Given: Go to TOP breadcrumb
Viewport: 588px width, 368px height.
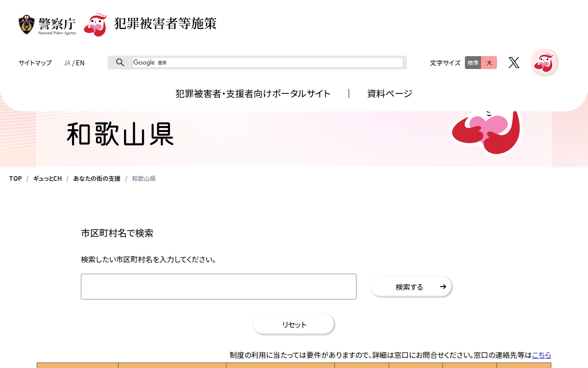Looking at the screenshot, I should (16, 178).
